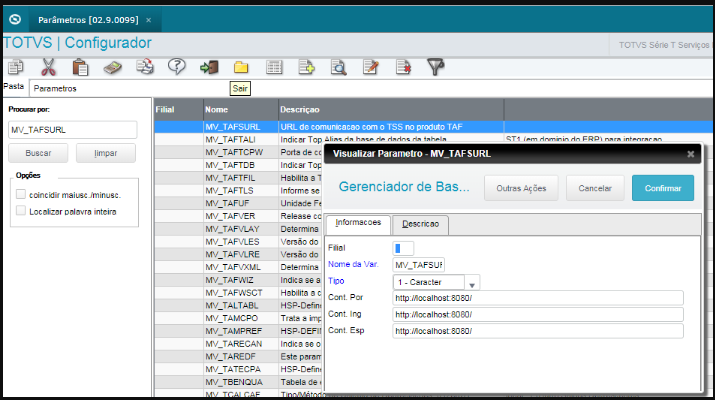The image size is (715, 400).
Task: Click the Cut scissors icon
Action: tap(48, 67)
